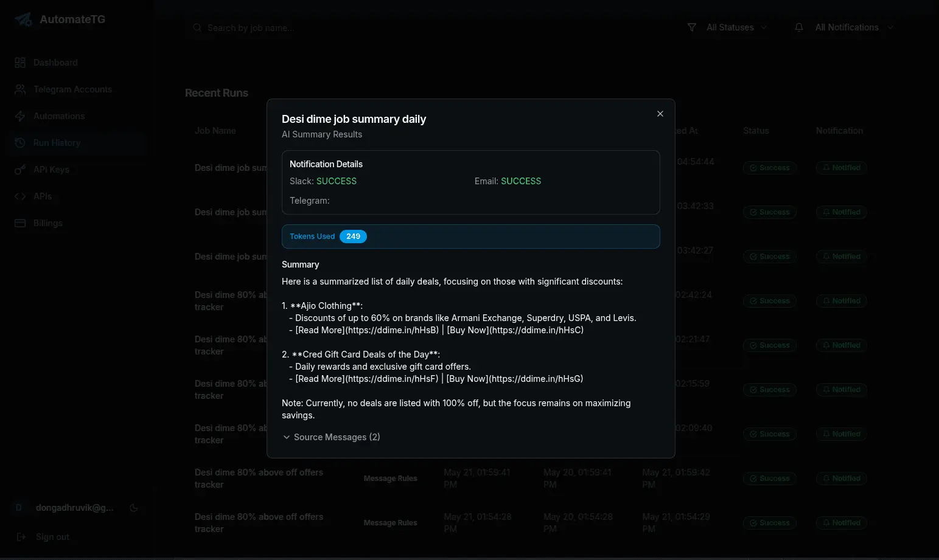Click Read More link ddime.in/hHsB

tap(367, 330)
